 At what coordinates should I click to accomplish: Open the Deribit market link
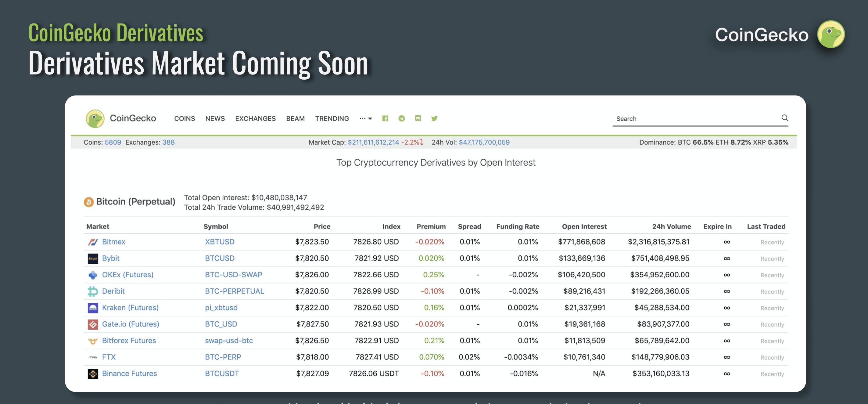(113, 291)
